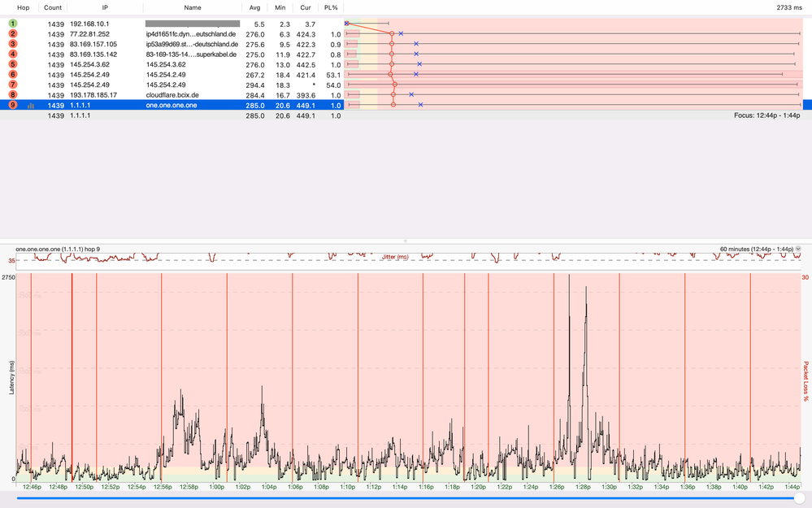
Task: Select the hop 5 circle icon
Action: [13, 64]
